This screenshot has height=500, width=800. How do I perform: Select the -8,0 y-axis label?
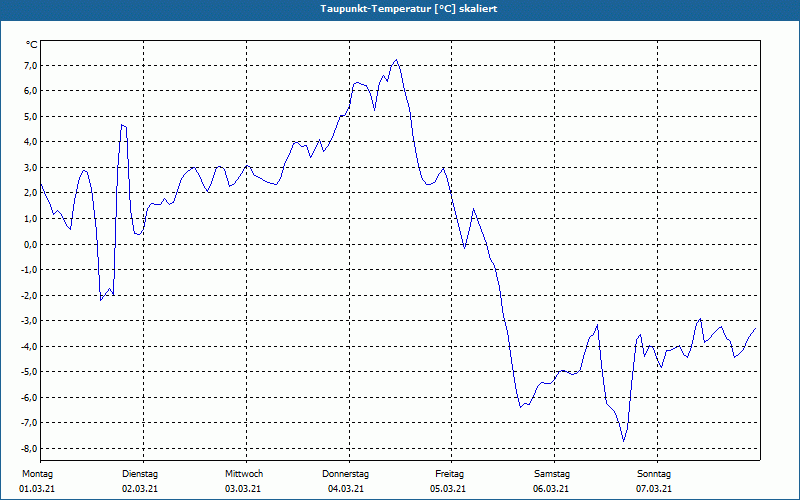29,448
